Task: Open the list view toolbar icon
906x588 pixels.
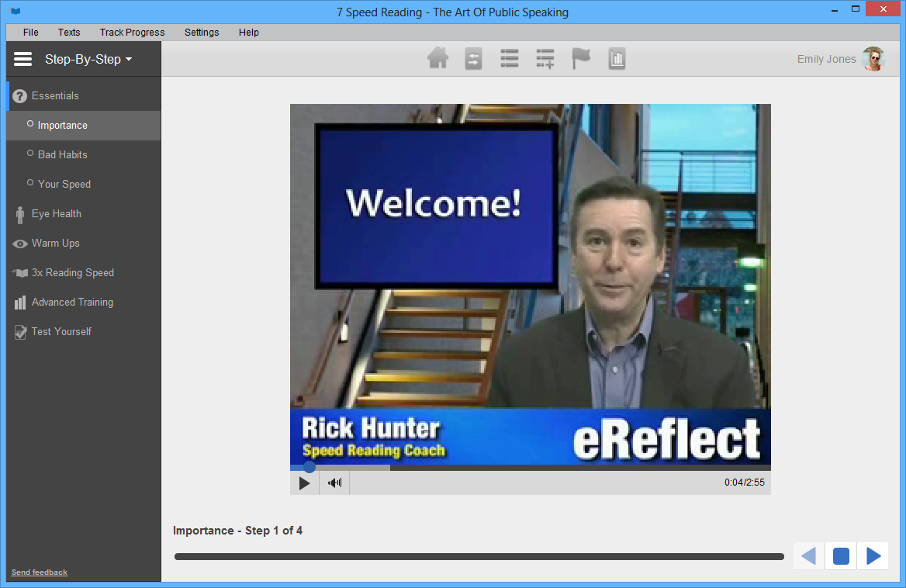Action: pos(509,59)
